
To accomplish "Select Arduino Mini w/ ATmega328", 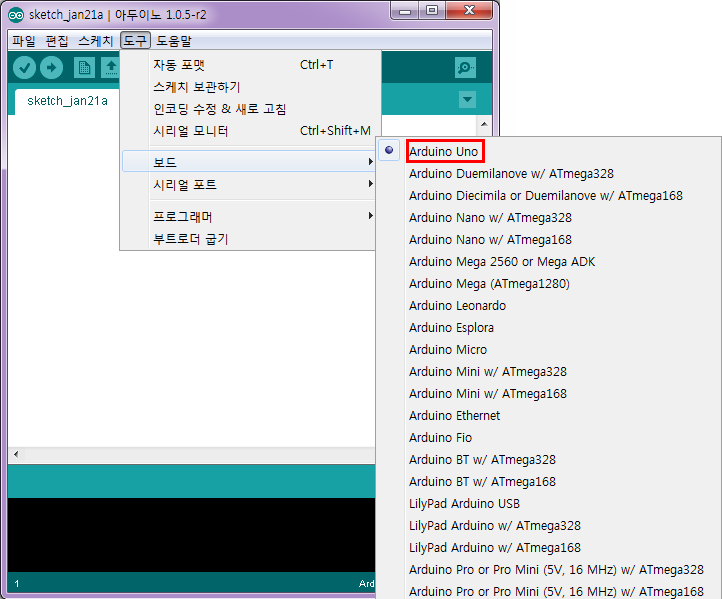I will coord(549,372).
